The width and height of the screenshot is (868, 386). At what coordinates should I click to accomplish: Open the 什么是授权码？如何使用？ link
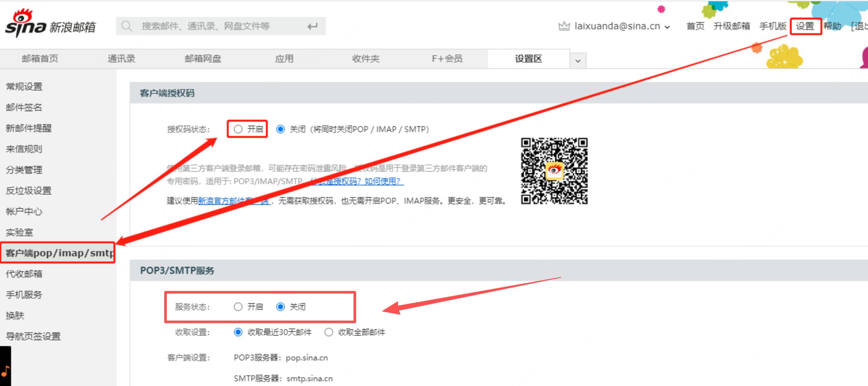click(356, 181)
